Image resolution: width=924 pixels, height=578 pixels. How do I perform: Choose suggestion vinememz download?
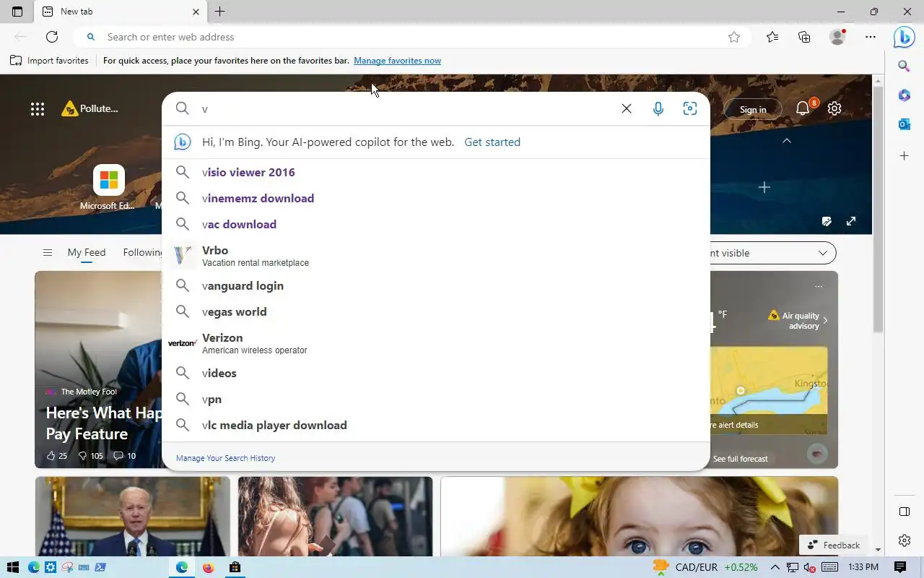(x=436, y=198)
